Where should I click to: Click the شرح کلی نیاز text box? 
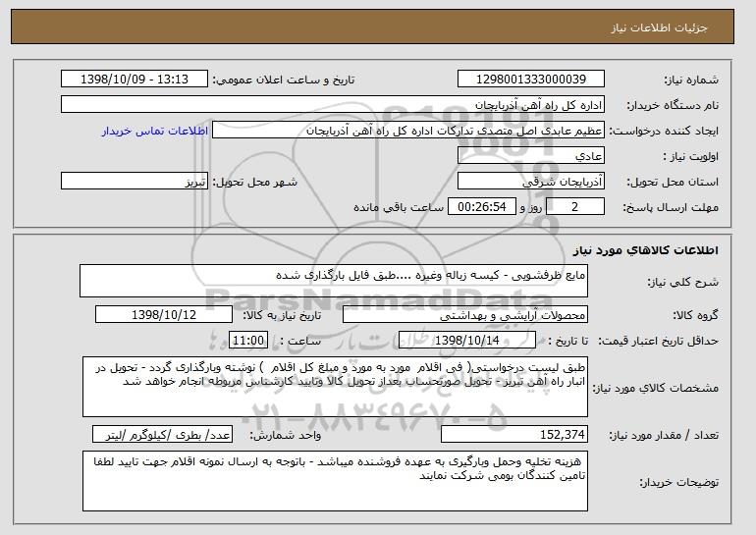tap(334, 281)
